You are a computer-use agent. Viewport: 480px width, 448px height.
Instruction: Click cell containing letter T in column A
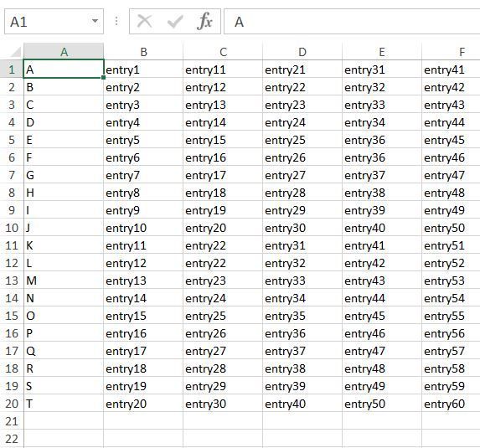tap(64, 403)
